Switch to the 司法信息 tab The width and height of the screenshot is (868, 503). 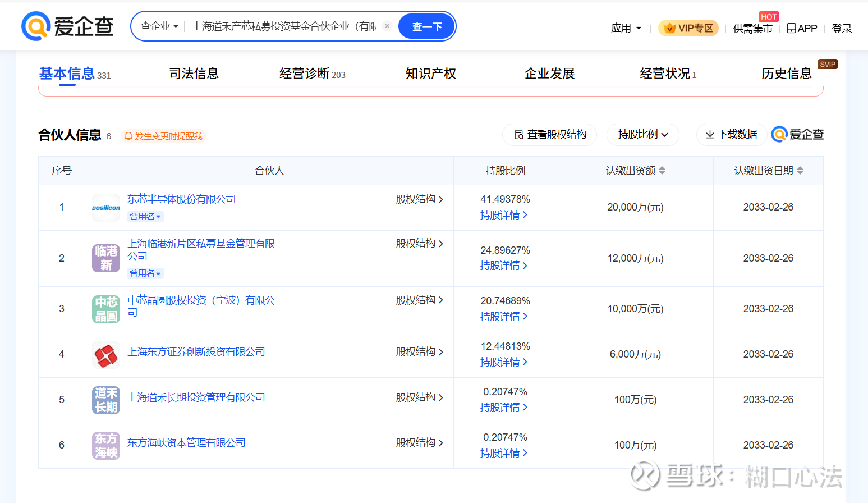click(x=194, y=74)
